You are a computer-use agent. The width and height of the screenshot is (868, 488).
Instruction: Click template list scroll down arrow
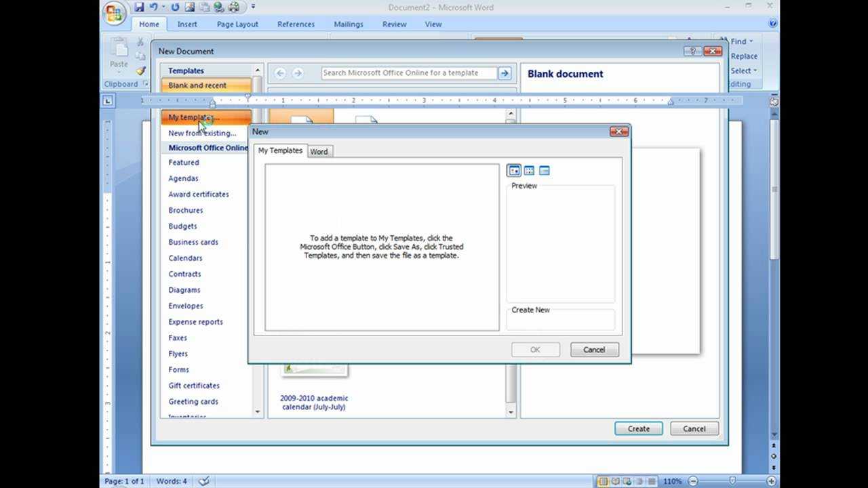coord(257,411)
